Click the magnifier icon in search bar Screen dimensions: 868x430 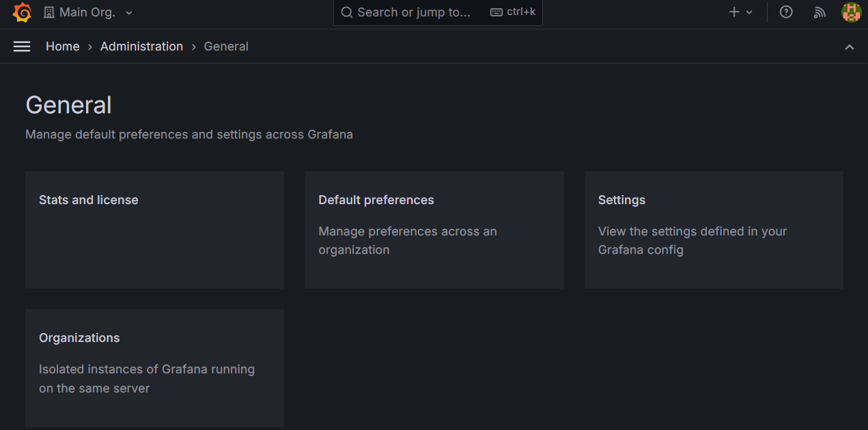click(347, 12)
